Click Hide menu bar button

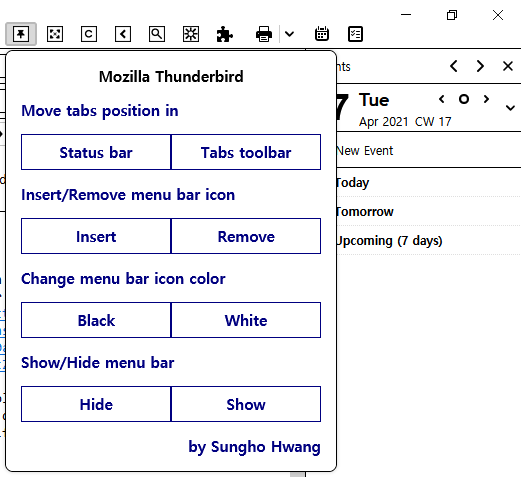point(96,404)
